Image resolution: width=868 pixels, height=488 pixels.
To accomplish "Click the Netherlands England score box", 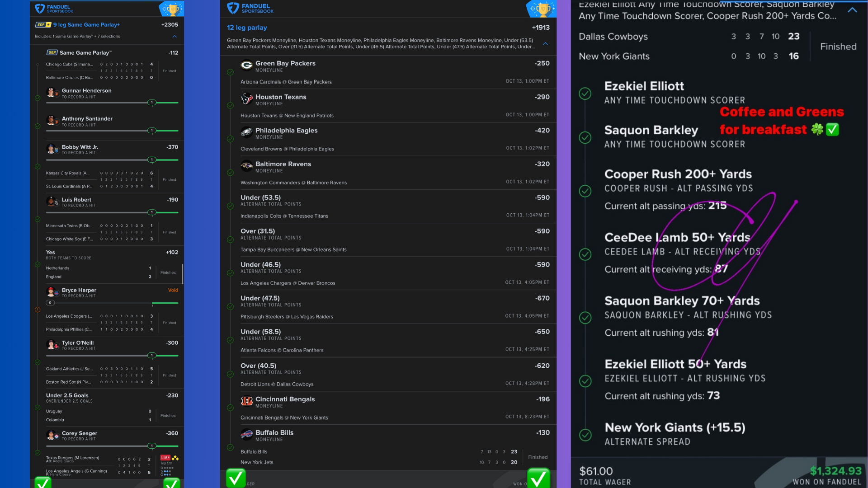I will pos(112,272).
